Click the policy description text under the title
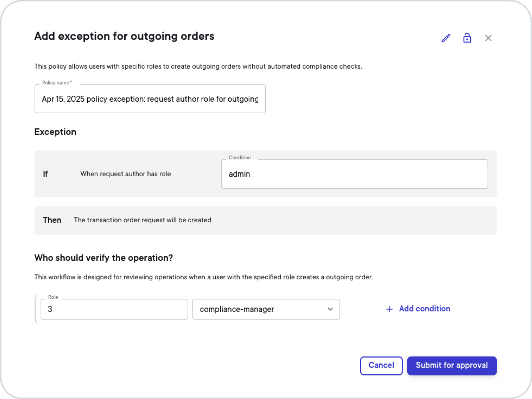Image resolution: width=532 pixels, height=399 pixels. tap(198, 66)
